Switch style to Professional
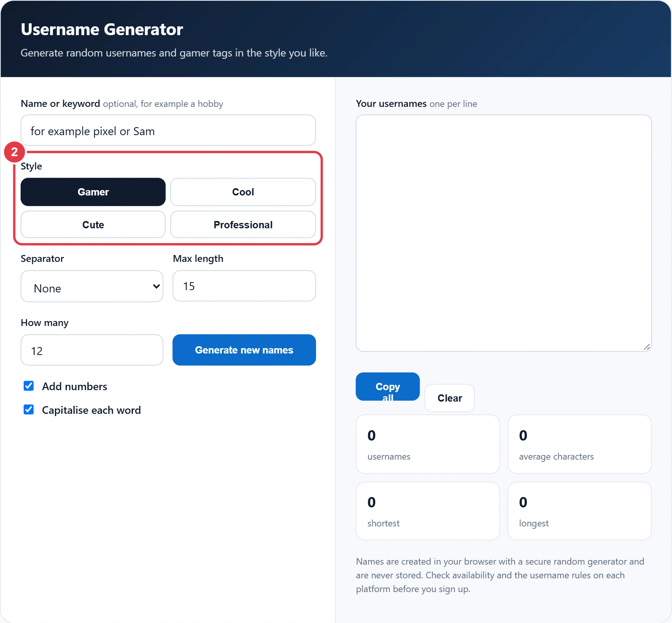Viewport: 672px width, 623px height. [x=243, y=225]
